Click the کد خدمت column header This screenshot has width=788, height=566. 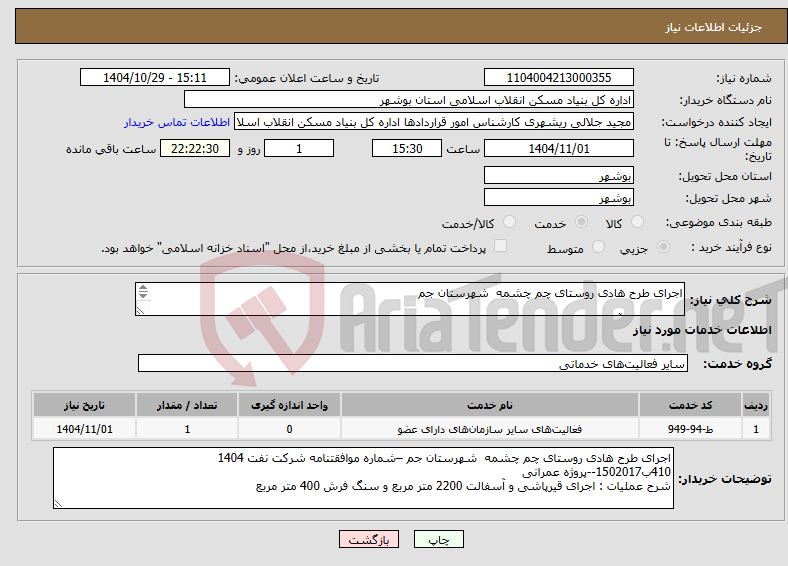[x=691, y=405]
